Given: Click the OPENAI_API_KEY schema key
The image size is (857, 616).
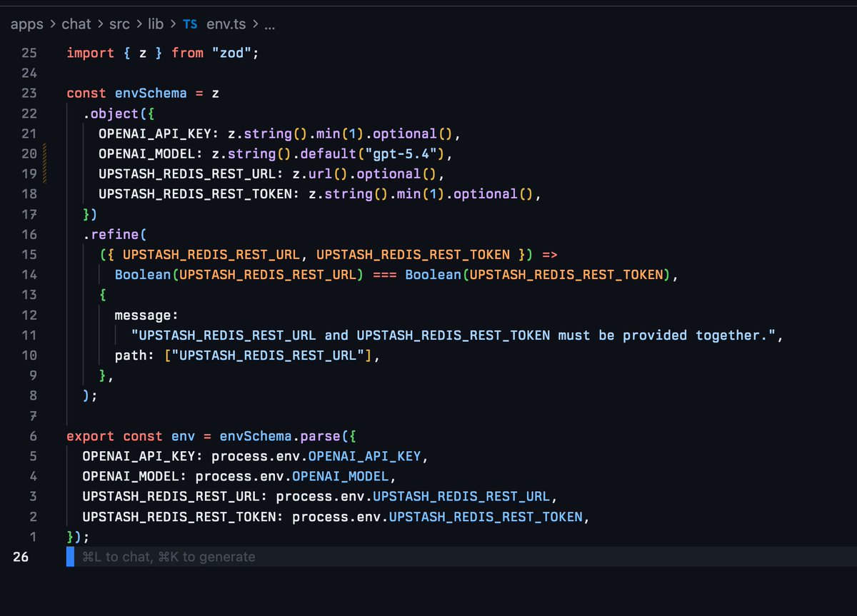Looking at the screenshot, I should click(154, 133).
